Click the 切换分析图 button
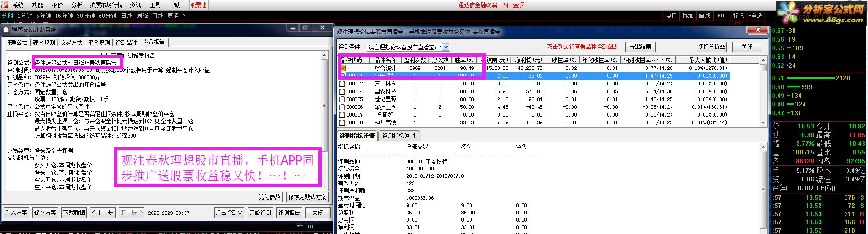 (711, 47)
